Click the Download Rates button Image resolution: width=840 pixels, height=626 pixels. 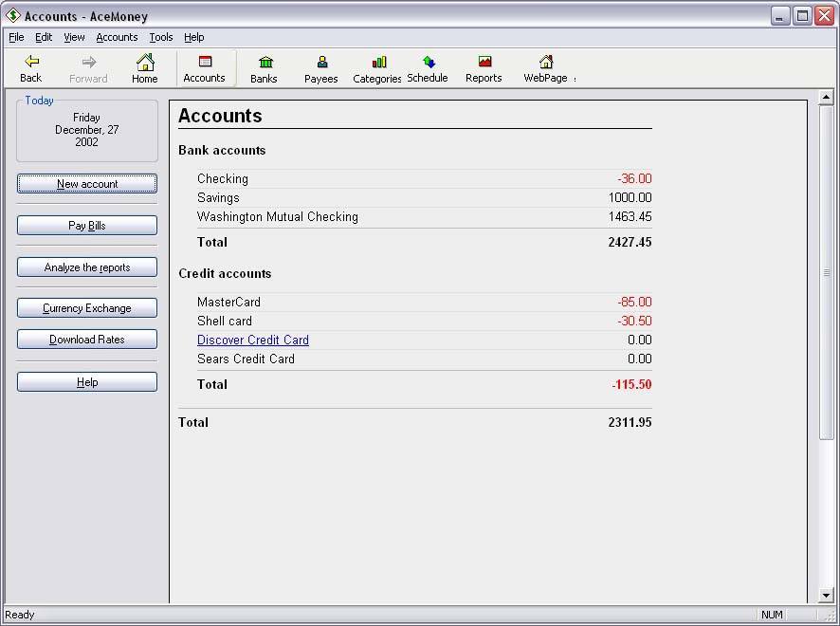[x=86, y=339]
